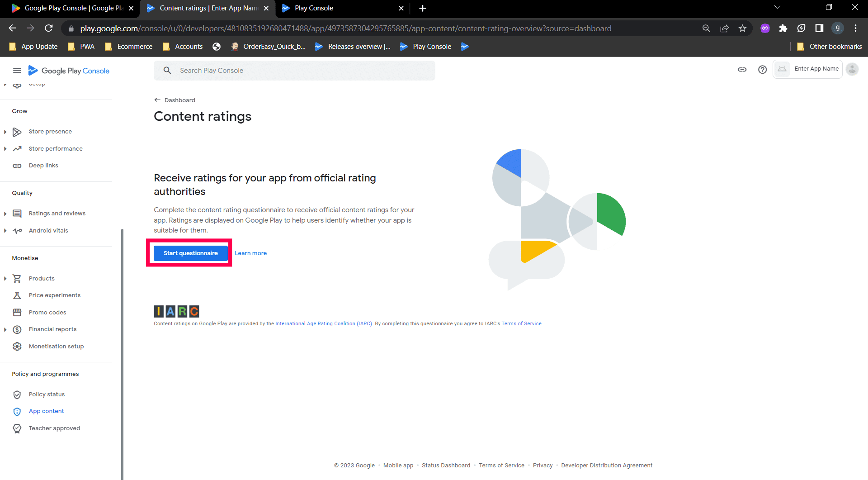This screenshot has width=868, height=480.
Task: Open the Status Dashboard footer link
Action: coord(446,466)
